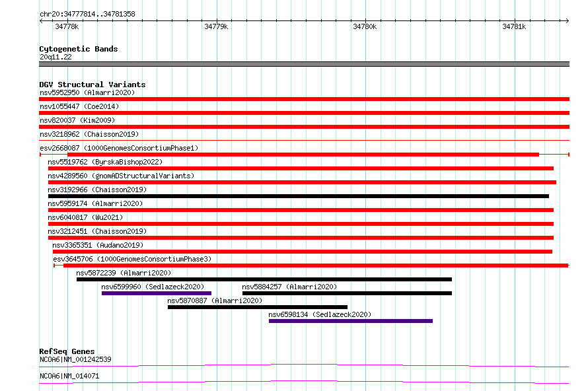Screen dimensions: 588x391
Task: Click the nsv5870887 black variant bar
Action: (258, 307)
